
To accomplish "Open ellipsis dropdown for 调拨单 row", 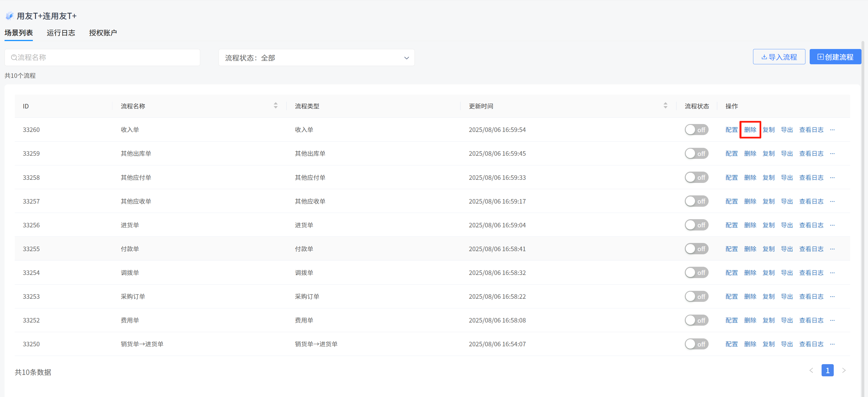I will [x=832, y=273].
